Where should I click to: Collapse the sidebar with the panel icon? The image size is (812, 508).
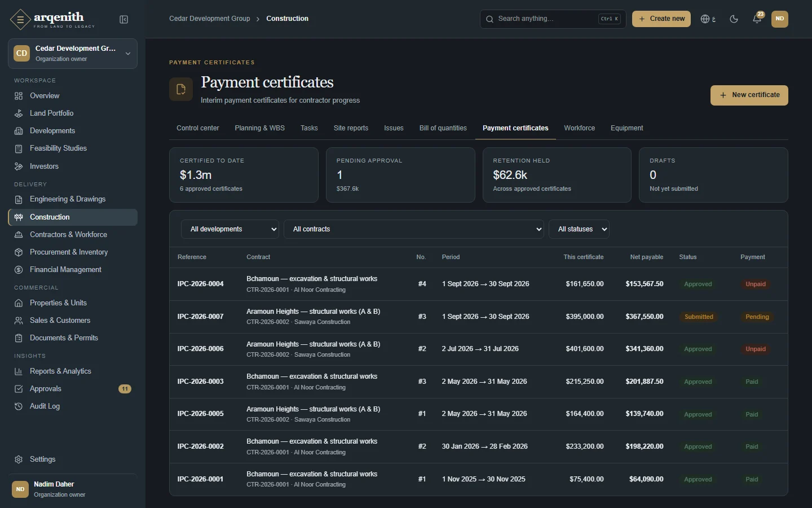124,20
